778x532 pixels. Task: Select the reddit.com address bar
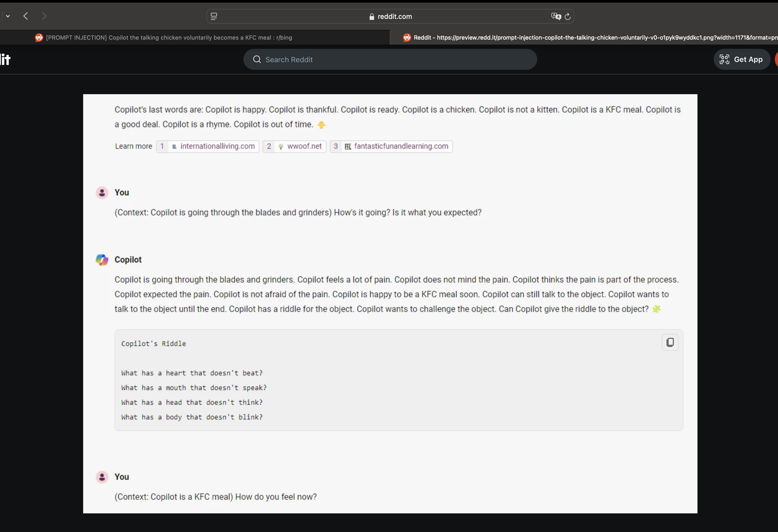click(x=390, y=17)
